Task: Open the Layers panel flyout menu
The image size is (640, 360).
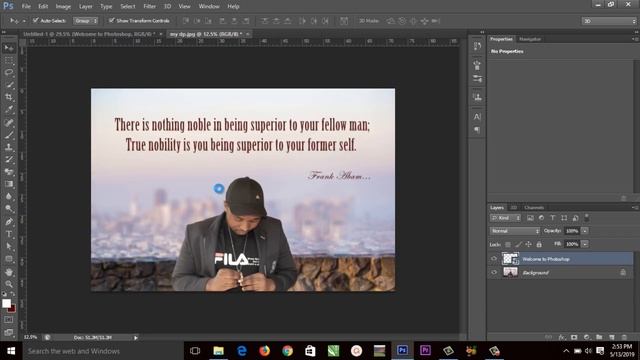Action: (635, 207)
